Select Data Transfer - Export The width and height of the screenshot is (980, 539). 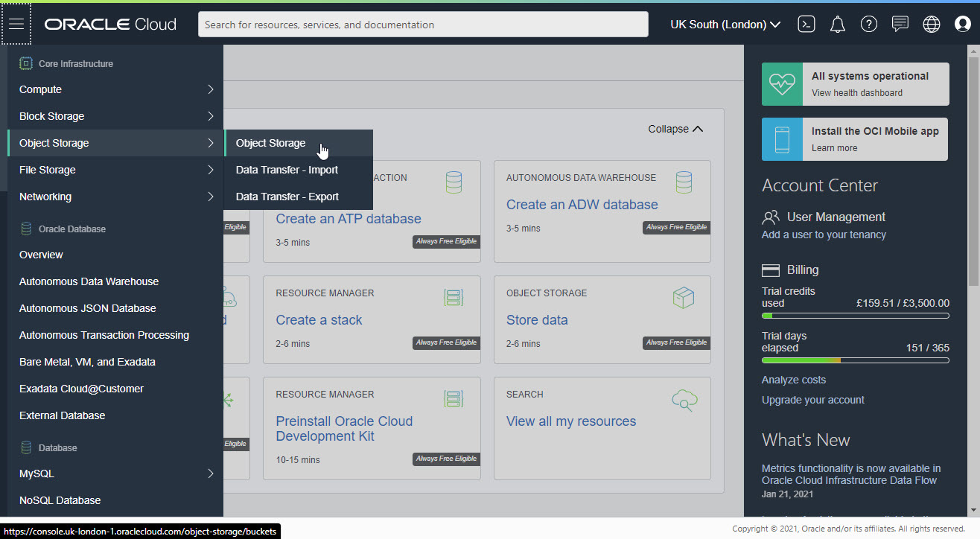[299, 197]
